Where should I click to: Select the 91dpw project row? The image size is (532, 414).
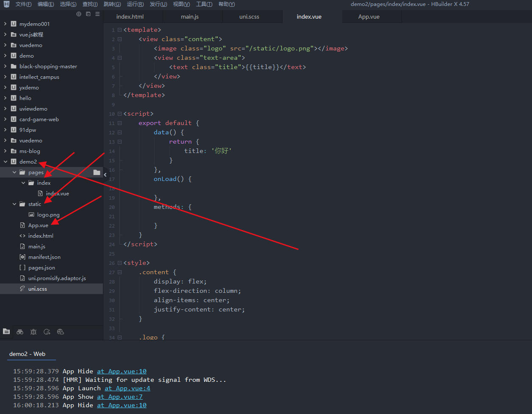click(x=51, y=130)
